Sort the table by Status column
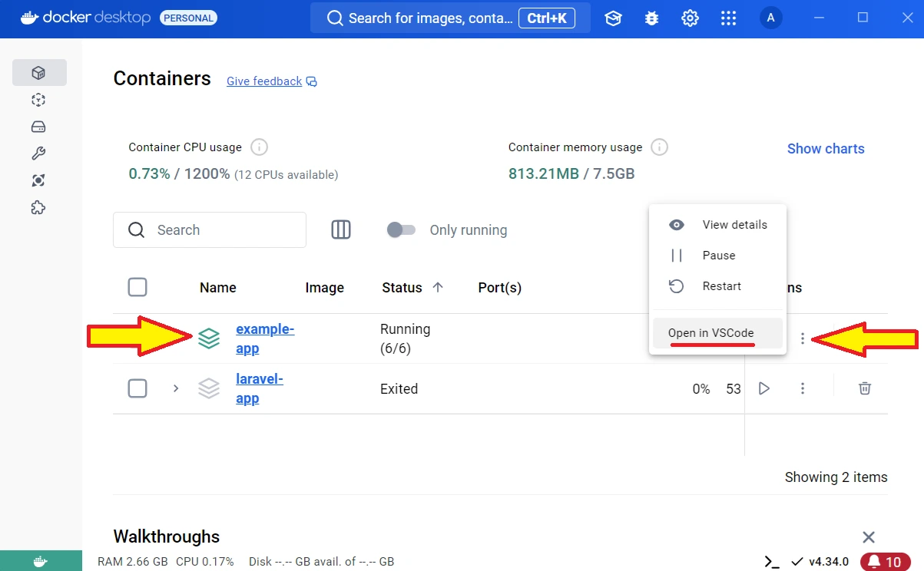This screenshot has height=571, width=924. click(412, 288)
